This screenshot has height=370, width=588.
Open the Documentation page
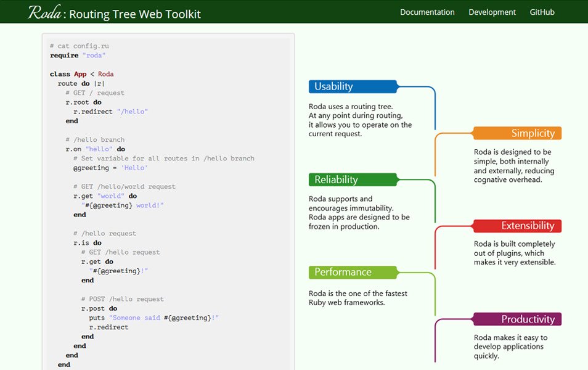[427, 12]
